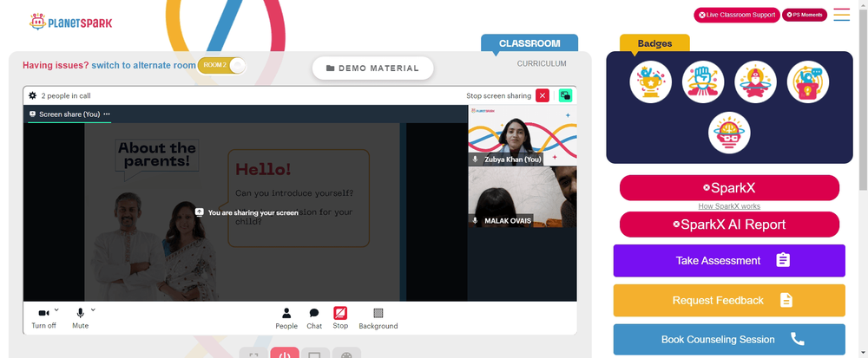Image resolution: width=868 pixels, height=358 pixels.
Task: Select the CLASSROOM tab
Action: pos(529,43)
